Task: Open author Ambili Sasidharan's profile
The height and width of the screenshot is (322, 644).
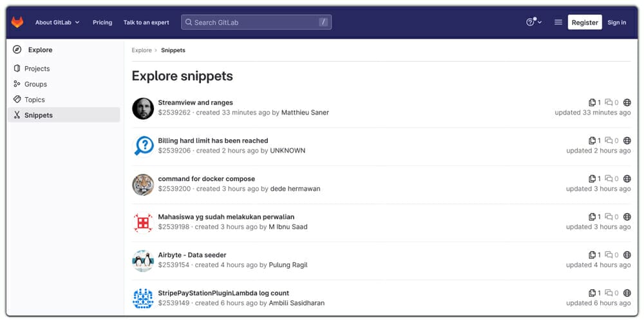Action: tap(296, 303)
